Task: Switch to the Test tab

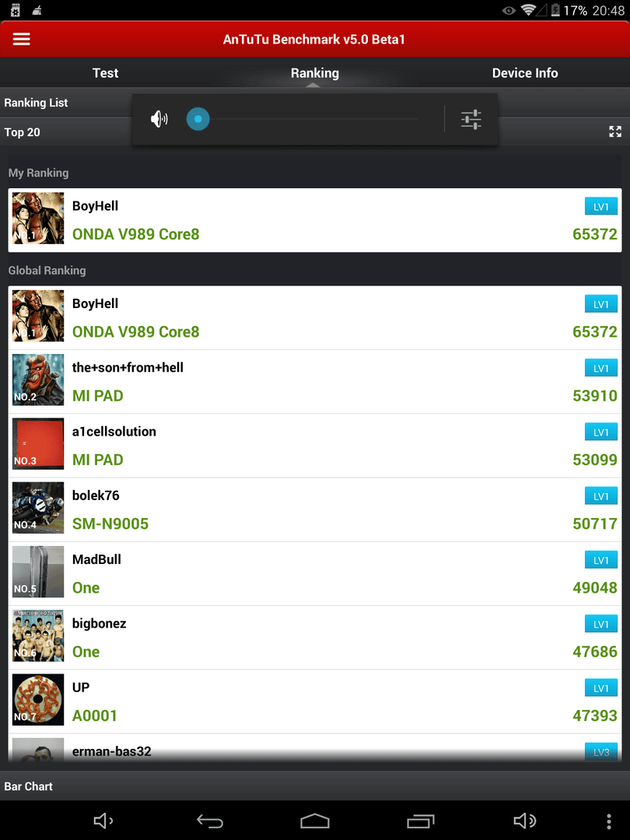Action: pyautogui.click(x=105, y=73)
